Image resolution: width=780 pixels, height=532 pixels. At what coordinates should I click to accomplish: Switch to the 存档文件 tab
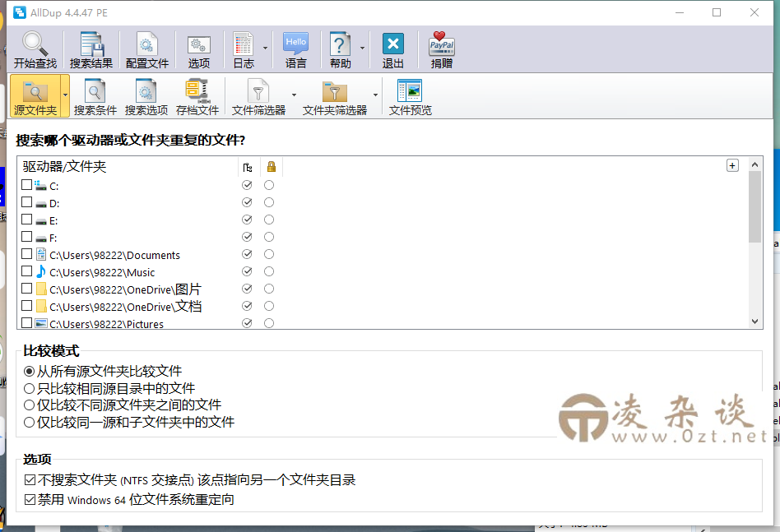[197, 97]
